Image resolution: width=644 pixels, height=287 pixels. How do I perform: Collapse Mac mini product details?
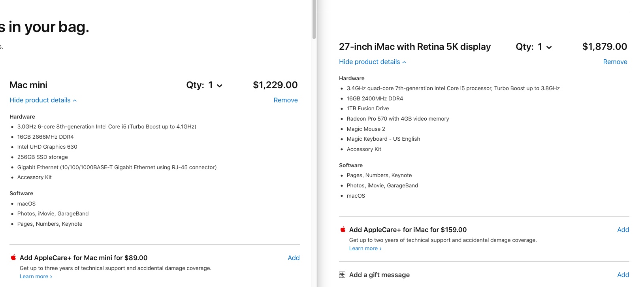[x=43, y=100]
